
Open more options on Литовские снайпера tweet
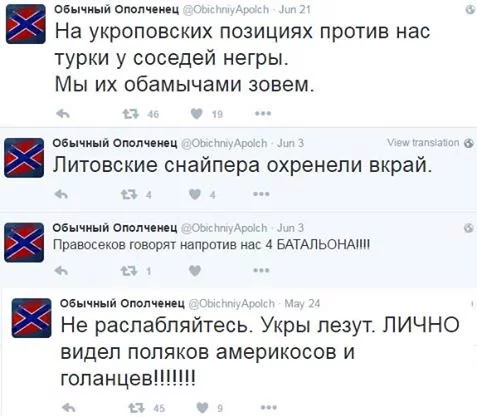click(x=261, y=194)
